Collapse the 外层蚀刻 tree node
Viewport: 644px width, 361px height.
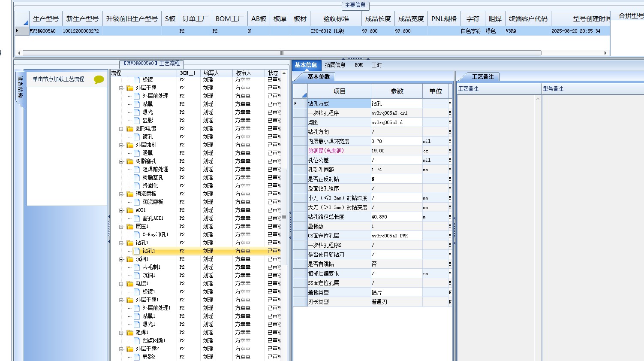(x=121, y=145)
